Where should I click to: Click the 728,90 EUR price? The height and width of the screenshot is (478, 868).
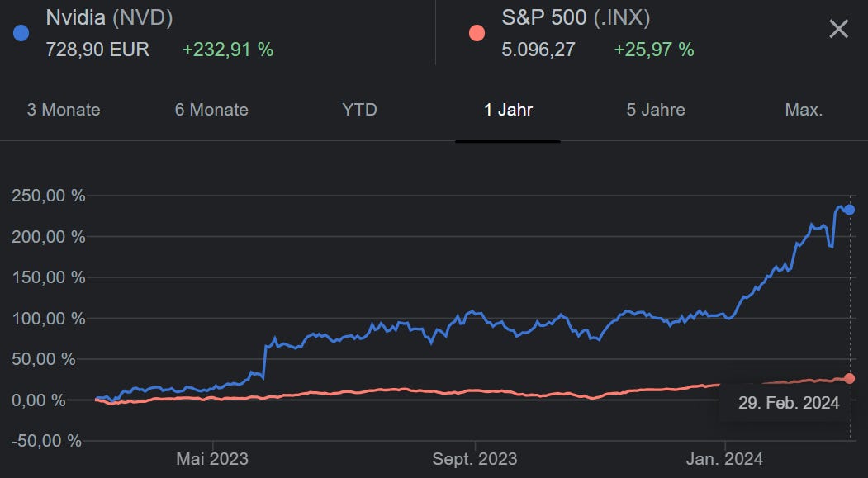coord(97,50)
